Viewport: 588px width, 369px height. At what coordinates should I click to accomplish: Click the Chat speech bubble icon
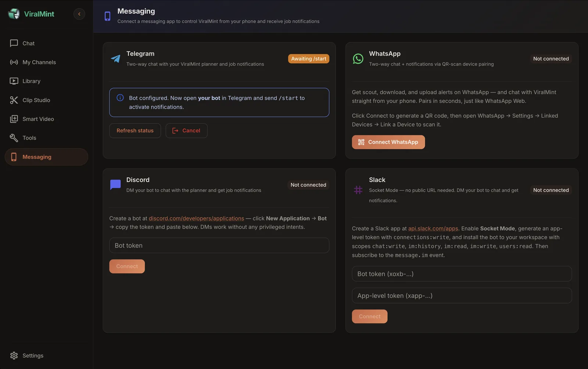[x=14, y=43]
